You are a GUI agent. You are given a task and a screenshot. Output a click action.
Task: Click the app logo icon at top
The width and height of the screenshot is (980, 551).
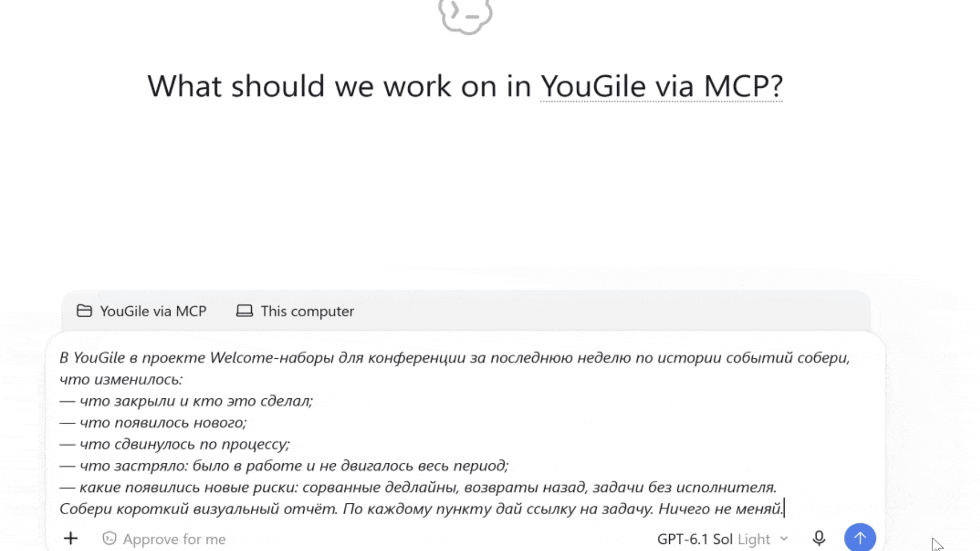pos(466,15)
